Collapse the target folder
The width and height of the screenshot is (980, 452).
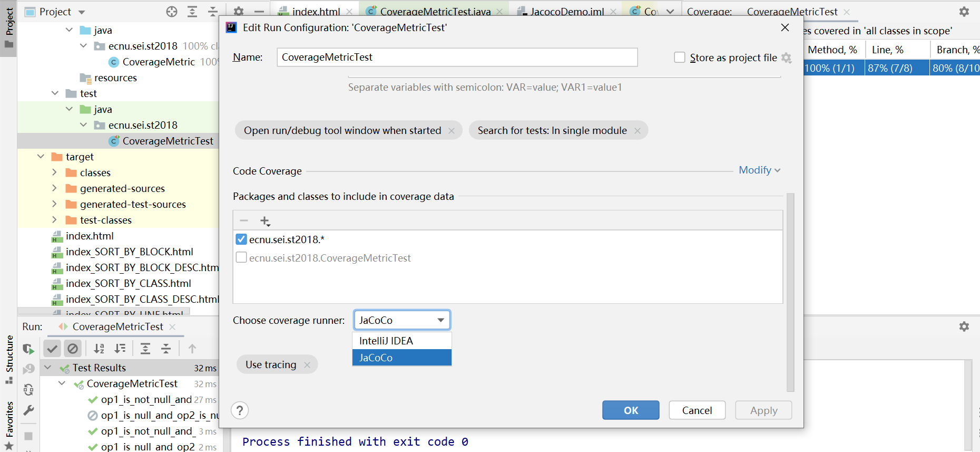(x=41, y=157)
